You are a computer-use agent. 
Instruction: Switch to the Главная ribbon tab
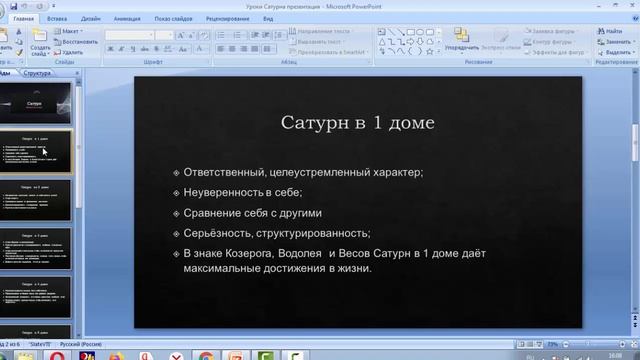click(23, 19)
